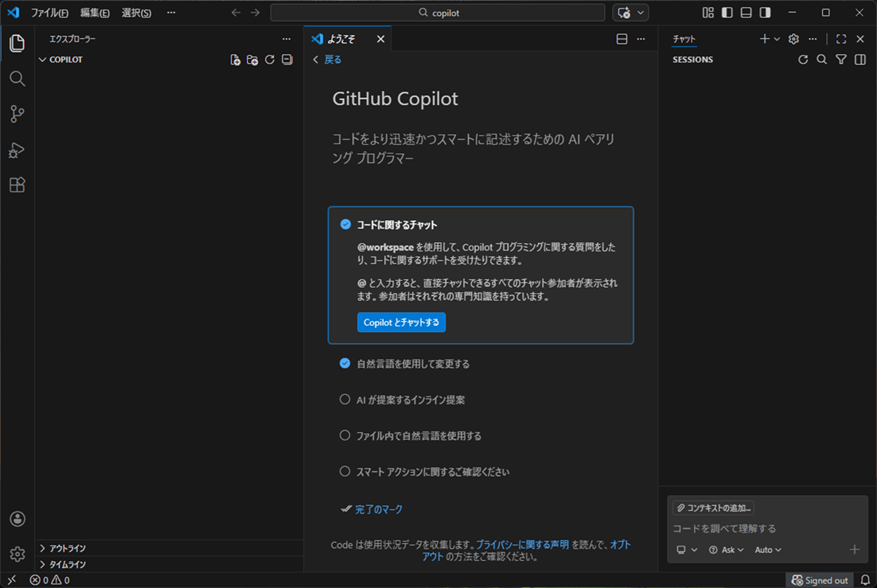This screenshot has width=877, height=588.
Task: Open the Ask mode dropdown
Action: click(726, 549)
